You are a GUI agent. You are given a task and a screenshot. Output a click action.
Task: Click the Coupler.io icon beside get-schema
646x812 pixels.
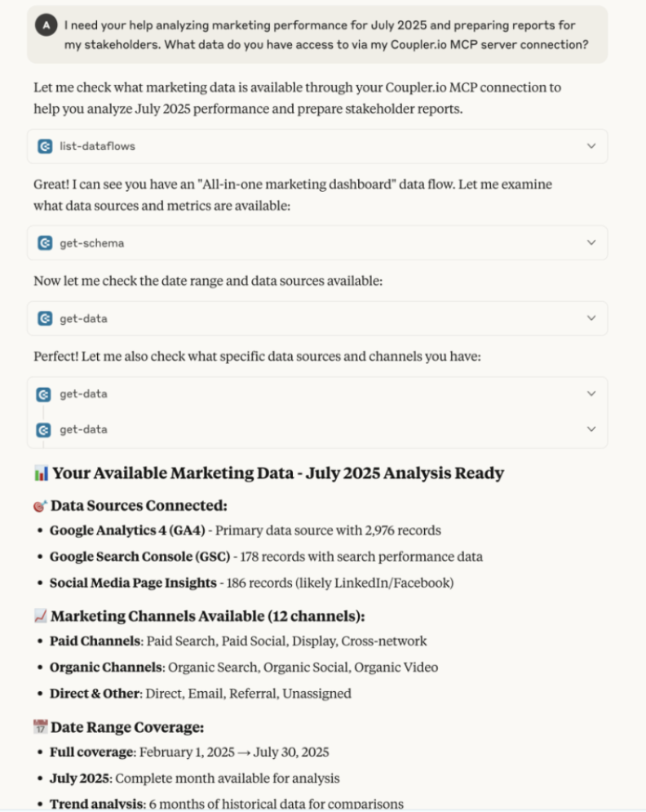[45, 243]
